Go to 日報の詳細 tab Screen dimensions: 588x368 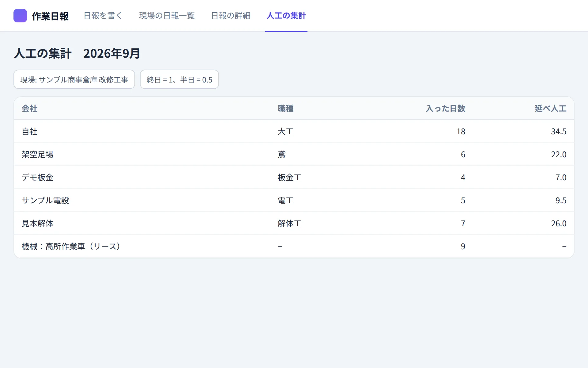231,16
